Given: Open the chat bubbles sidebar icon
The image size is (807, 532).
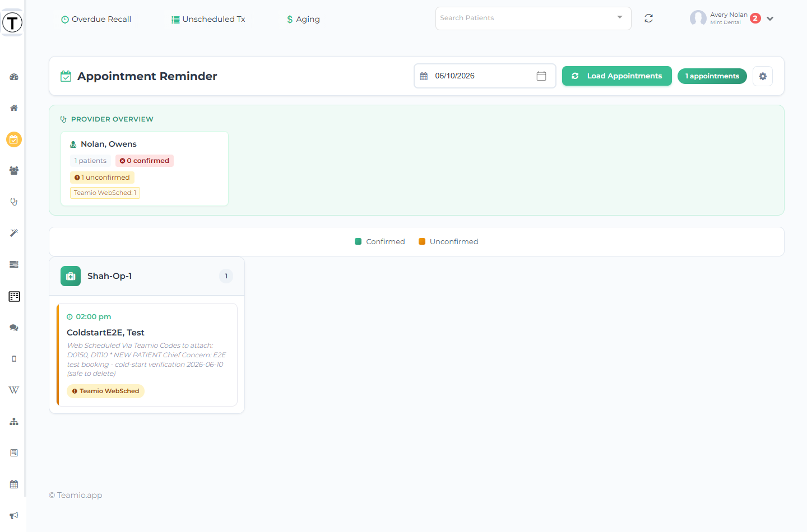Looking at the screenshot, I should tap(14, 328).
